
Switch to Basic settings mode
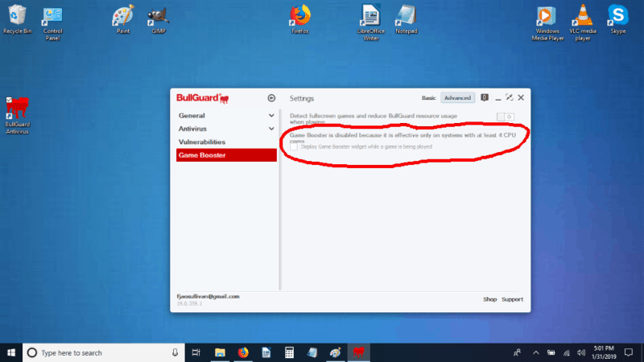[x=428, y=97]
